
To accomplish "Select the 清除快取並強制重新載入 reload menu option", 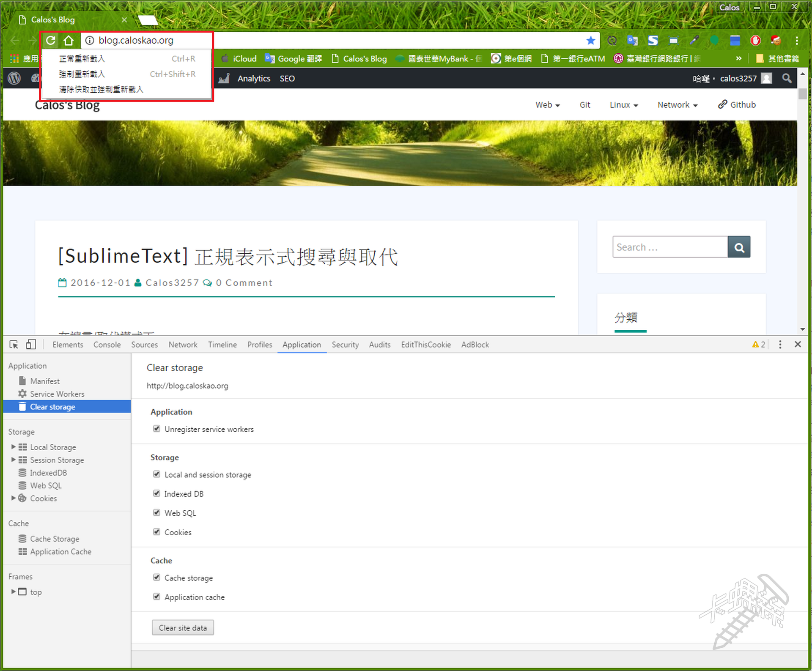I will pyautogui.click(x=101, y=90).
